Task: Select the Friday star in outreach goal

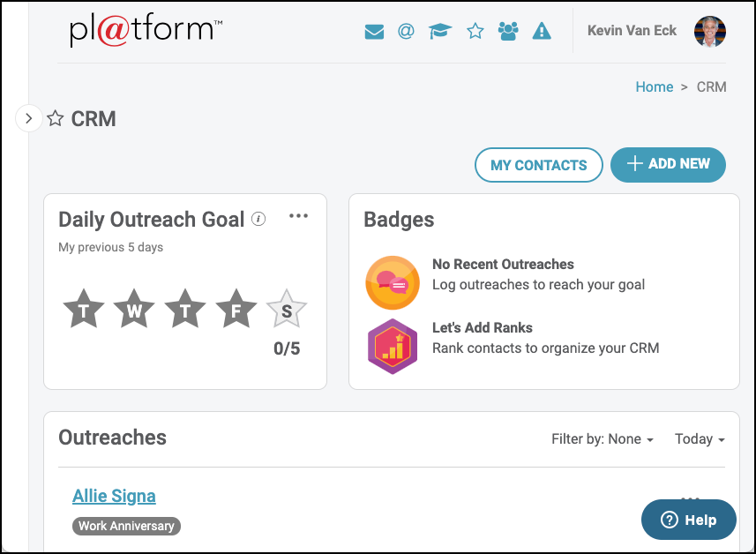Action: point(236,311)
